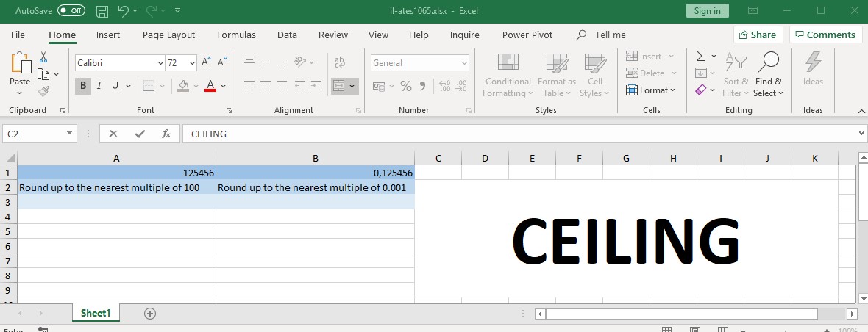
Task: Decrease font size with the smaller A icon
Action: pyautogui.click(x=222, y=62)
